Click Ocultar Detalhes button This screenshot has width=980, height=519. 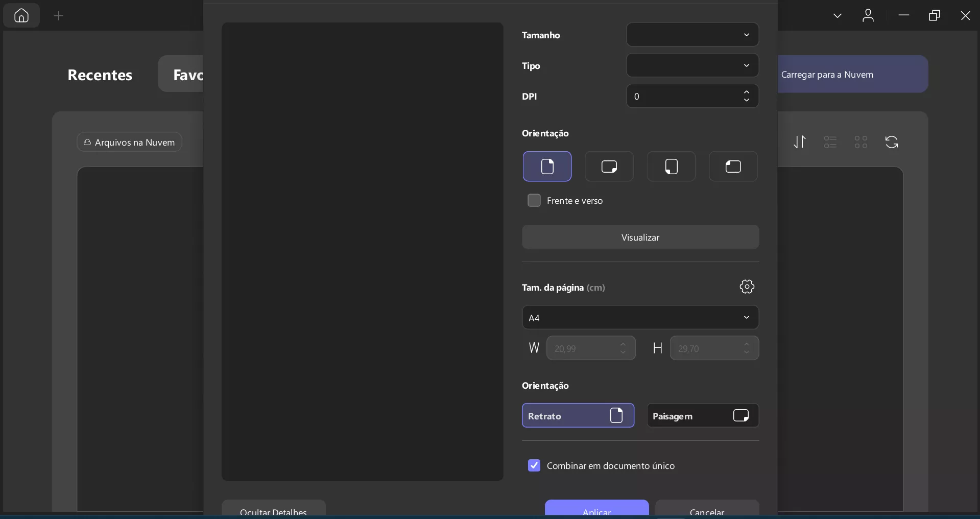274,508
